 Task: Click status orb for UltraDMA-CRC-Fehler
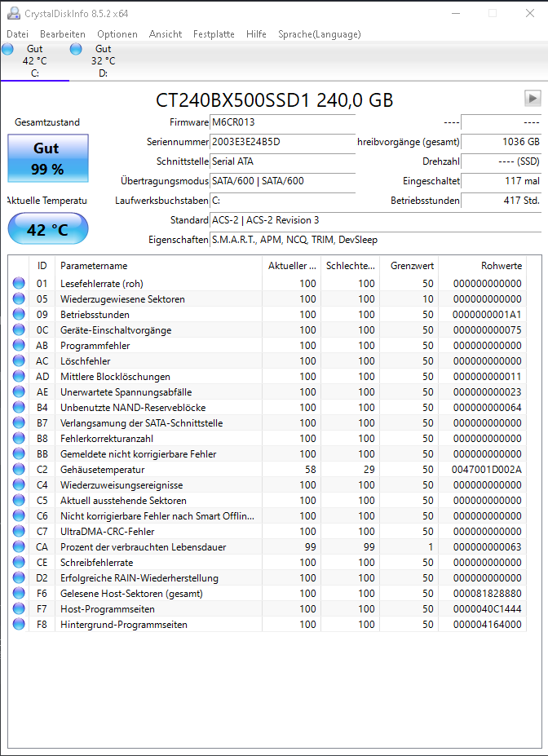point(19,532)
